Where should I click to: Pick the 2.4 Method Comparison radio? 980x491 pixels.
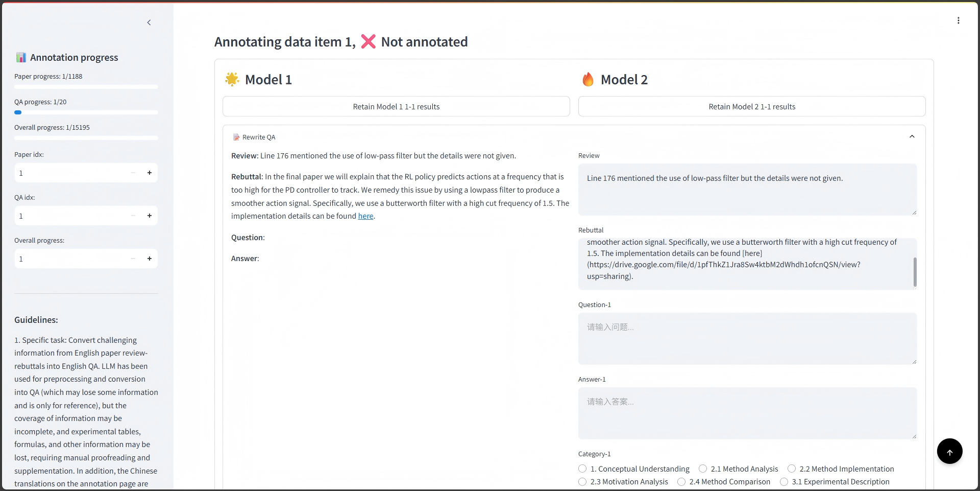tap(681, 482)
